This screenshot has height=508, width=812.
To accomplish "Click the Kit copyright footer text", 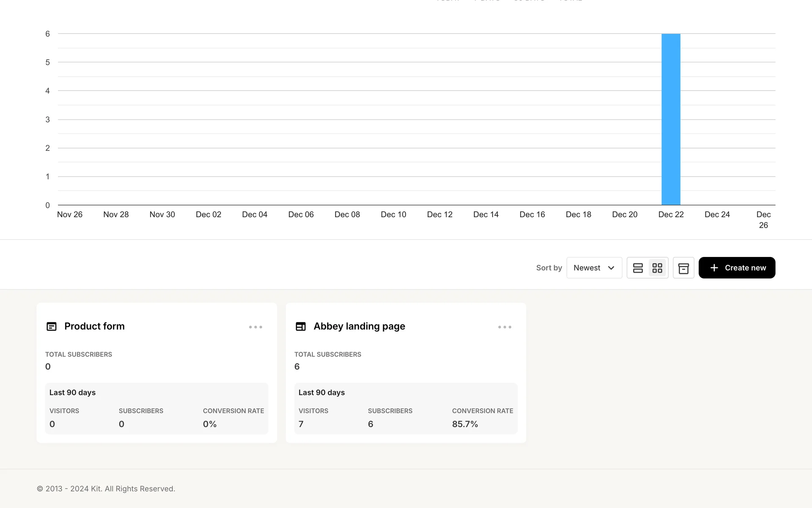I will pyautogui.click(x=106, y=489).
